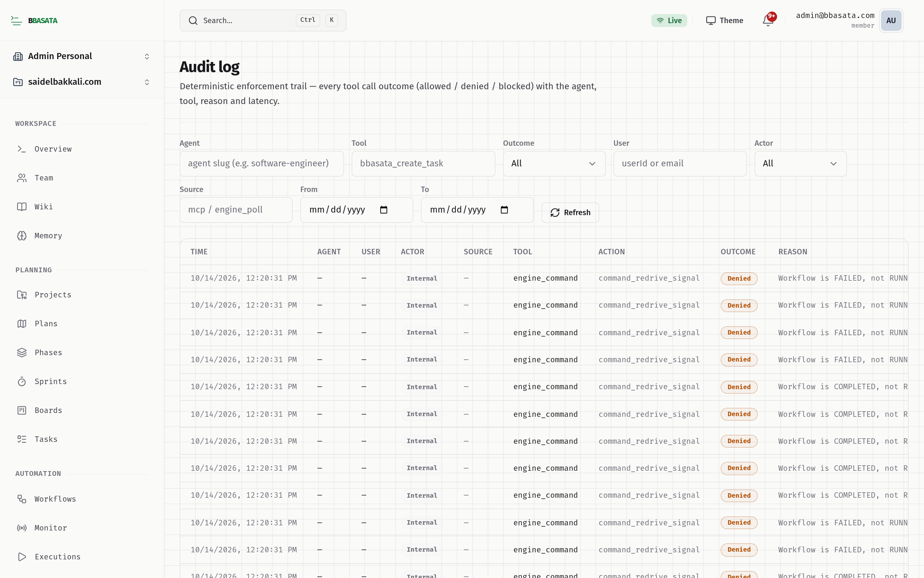
Task: Click the AU user avatar
Action: coord(891,21)
